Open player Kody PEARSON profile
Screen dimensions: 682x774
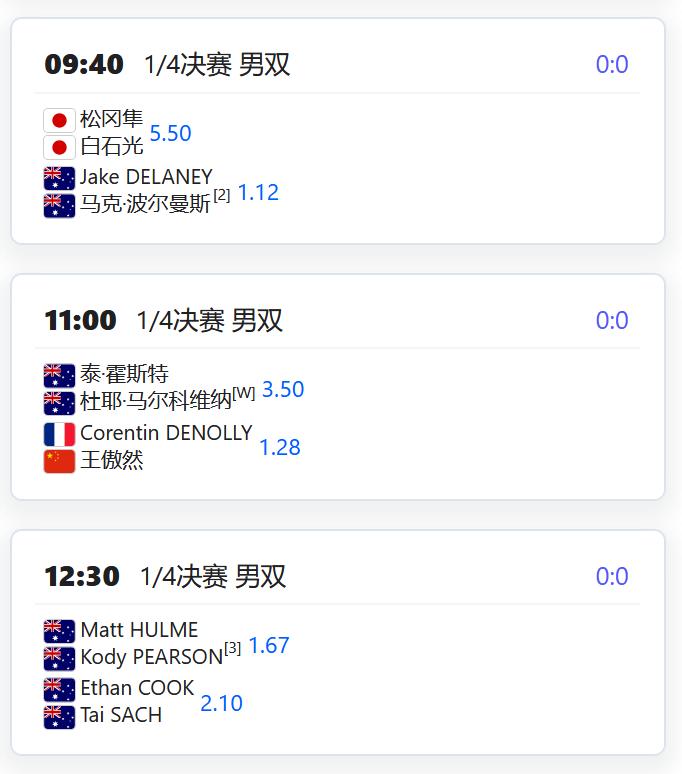[151, 658]
